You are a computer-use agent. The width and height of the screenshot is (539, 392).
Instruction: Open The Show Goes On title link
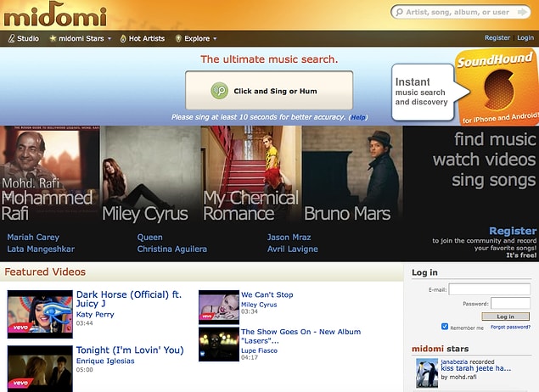click(300, 336)
